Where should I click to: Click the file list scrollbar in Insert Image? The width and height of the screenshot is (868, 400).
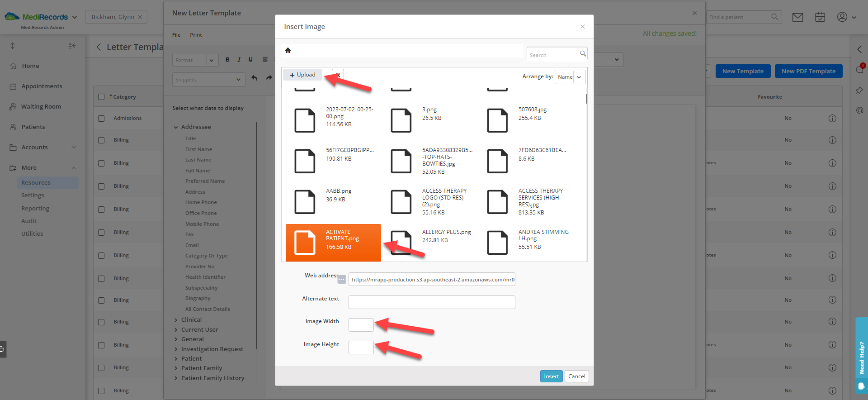(586, 99)
